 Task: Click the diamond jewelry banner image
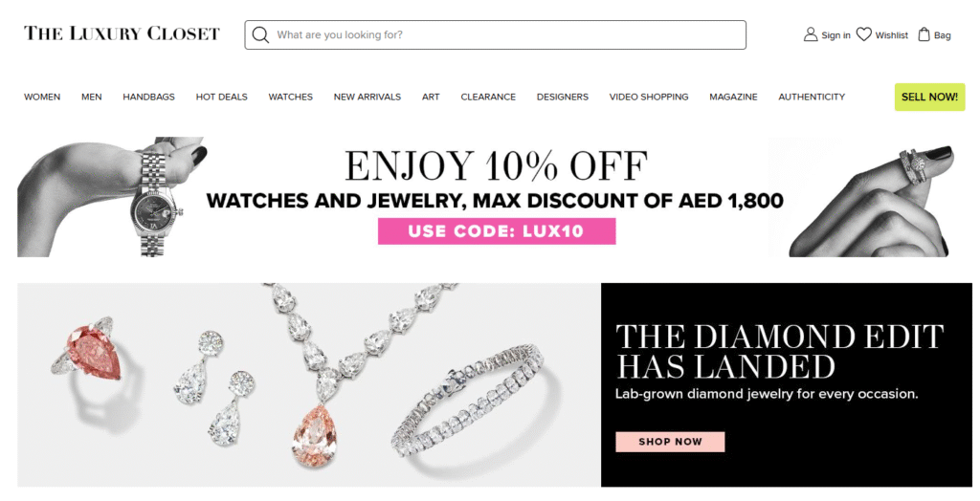309,384
